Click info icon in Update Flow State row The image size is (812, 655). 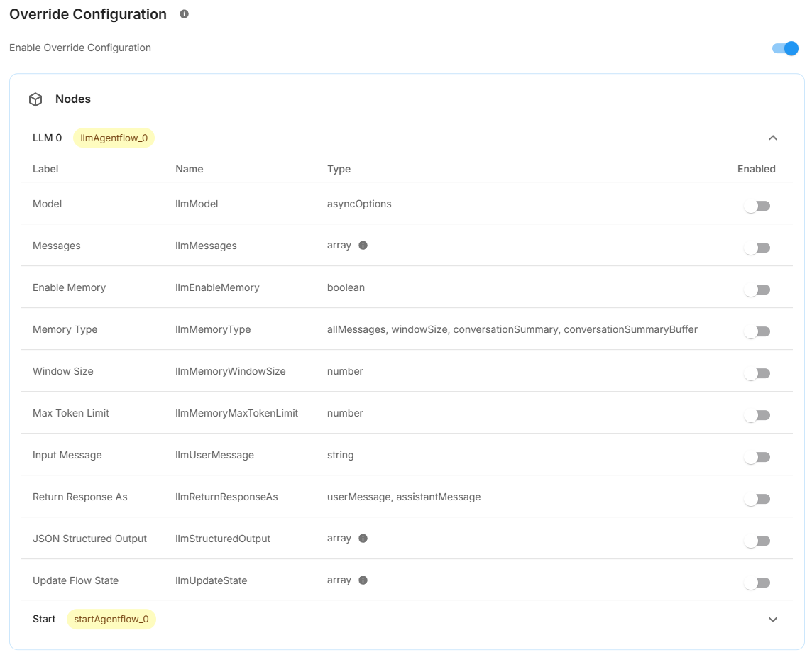click(x=363, y=580)
